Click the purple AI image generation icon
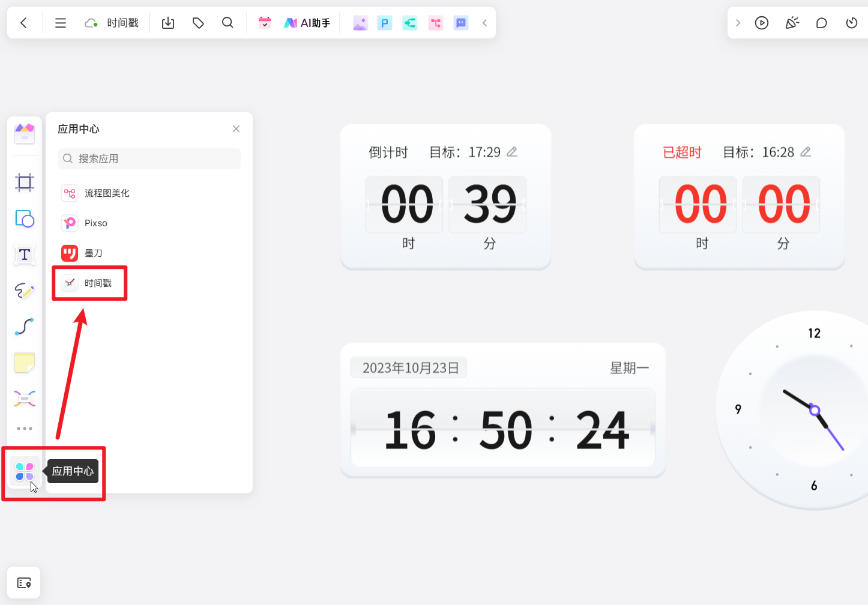This screenshot has width=868, height=605. pos(360,23)
